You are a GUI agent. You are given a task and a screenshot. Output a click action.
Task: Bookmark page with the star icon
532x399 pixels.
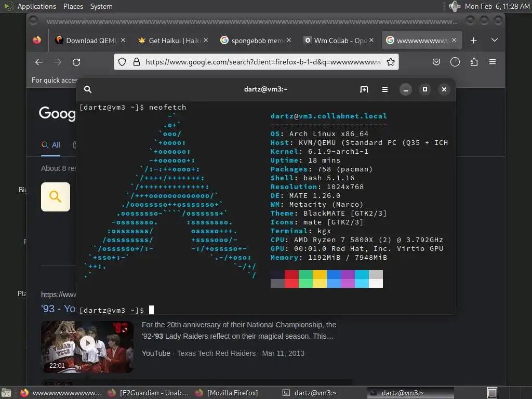click(391, 62)
